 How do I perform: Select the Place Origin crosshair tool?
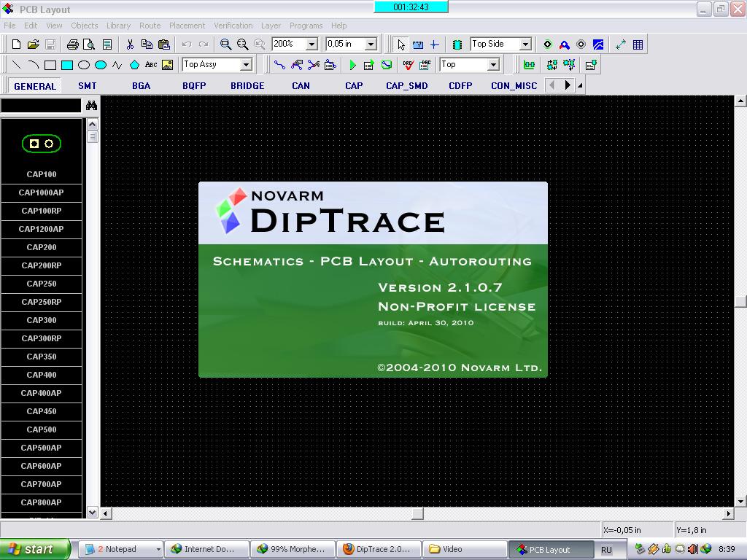435,44
